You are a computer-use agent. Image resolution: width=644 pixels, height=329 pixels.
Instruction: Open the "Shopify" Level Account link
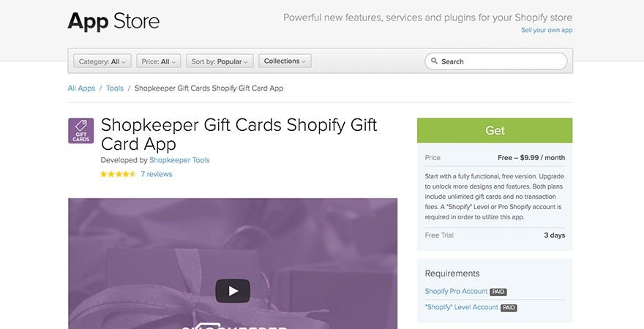click(461, 307)
